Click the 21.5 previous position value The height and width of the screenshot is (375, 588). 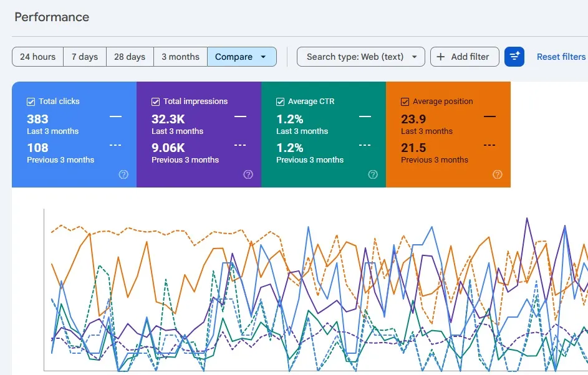point(413,148)
